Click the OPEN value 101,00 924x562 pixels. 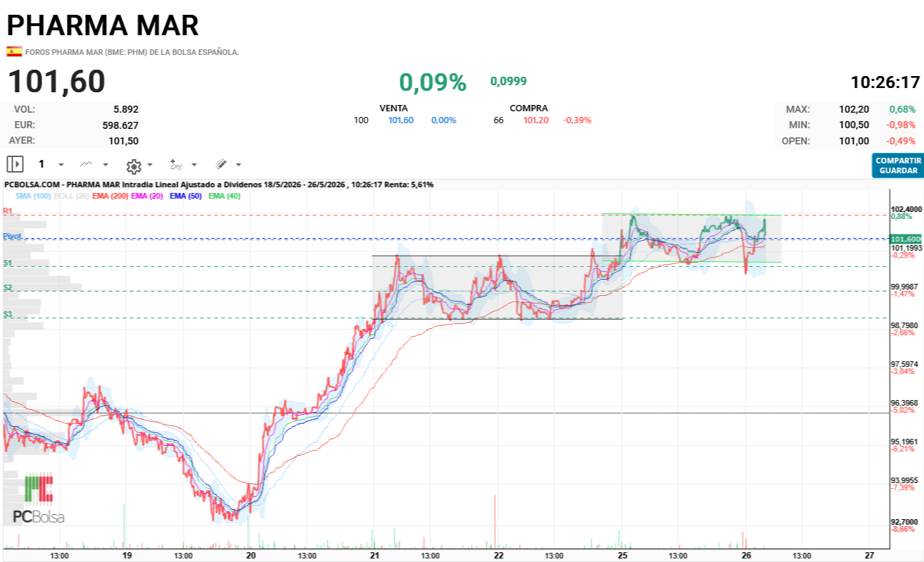854,140
